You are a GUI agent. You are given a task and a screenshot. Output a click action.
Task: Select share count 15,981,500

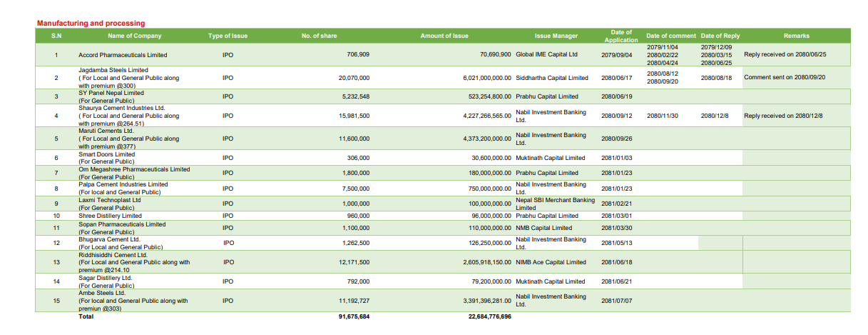tap(354, 116)
